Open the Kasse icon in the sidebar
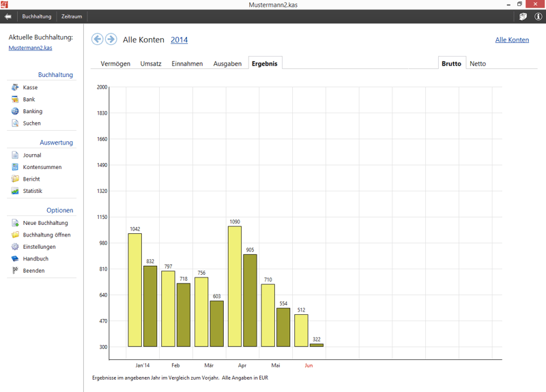 tap(15, 87)
